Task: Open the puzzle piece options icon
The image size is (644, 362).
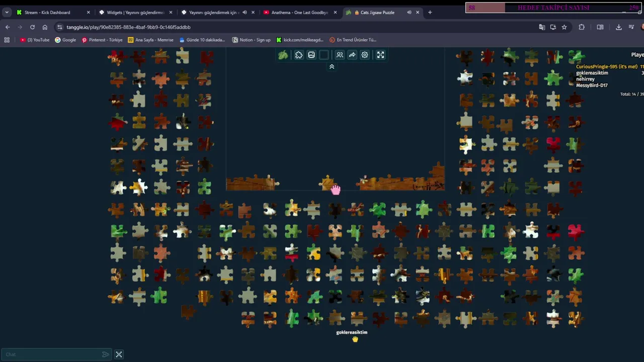Action: pyautogui.click(x=299, y=55)
